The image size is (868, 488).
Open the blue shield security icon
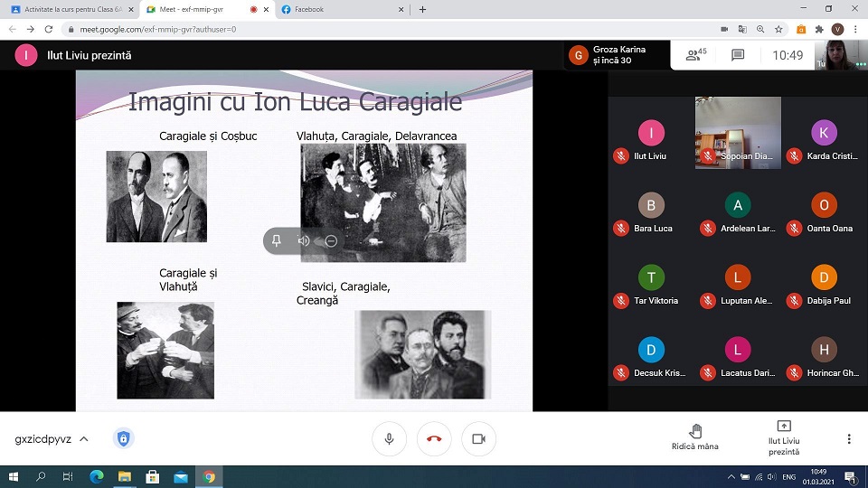[123, 438]
